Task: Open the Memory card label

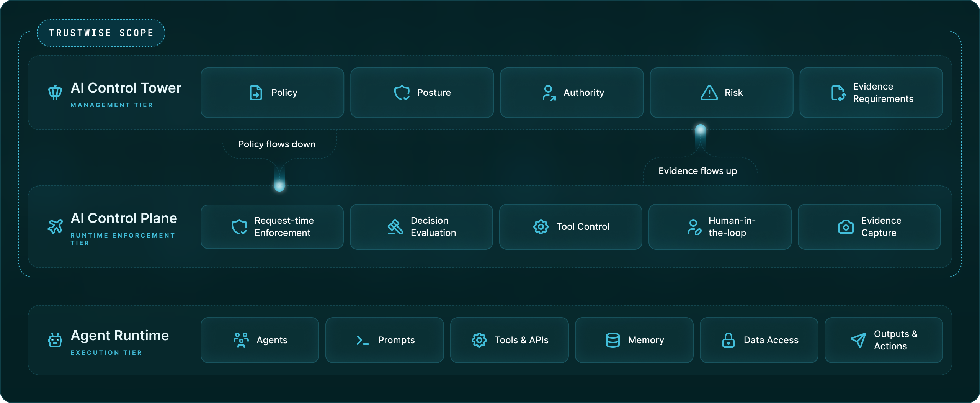Action: point(646,340)
